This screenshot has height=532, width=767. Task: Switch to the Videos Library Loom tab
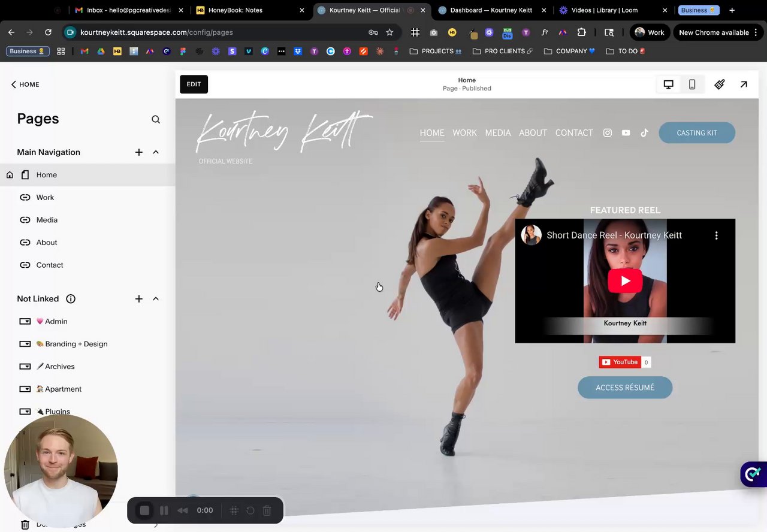point(614,10)
